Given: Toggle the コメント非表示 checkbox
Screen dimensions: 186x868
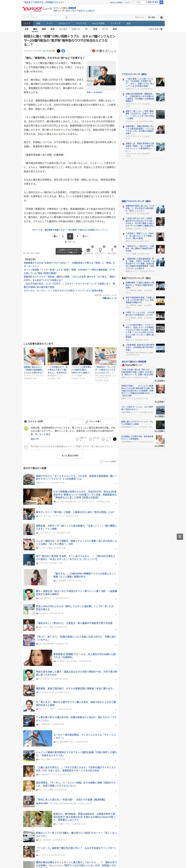Looking at the screenshot, I should click(x=102, y=462).
